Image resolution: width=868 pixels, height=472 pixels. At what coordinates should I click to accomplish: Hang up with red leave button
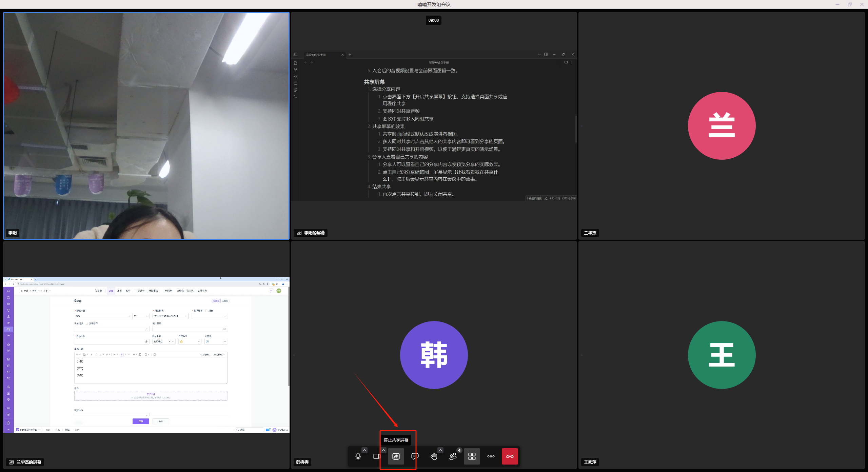tap(510, 456)
